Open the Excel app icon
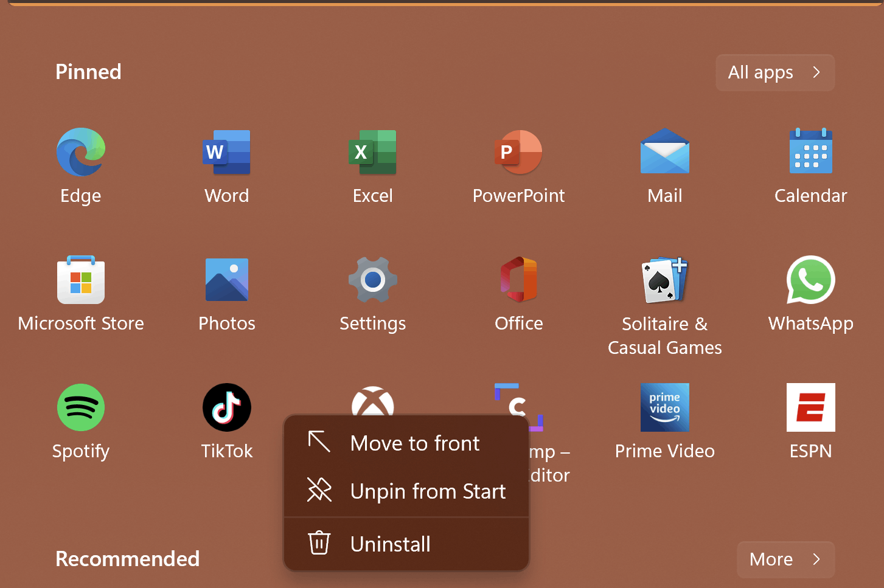Screen dimensions: 884x588 [x=373, y=152]
